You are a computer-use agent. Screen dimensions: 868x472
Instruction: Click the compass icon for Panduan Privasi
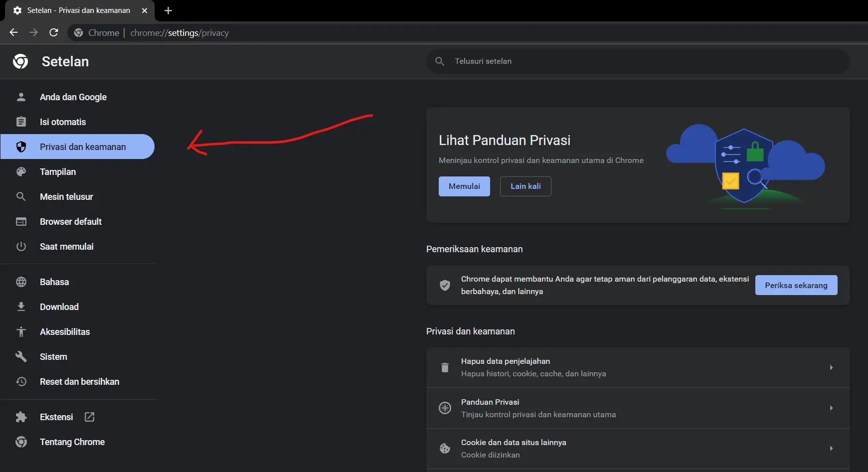(x=445, y=408)
